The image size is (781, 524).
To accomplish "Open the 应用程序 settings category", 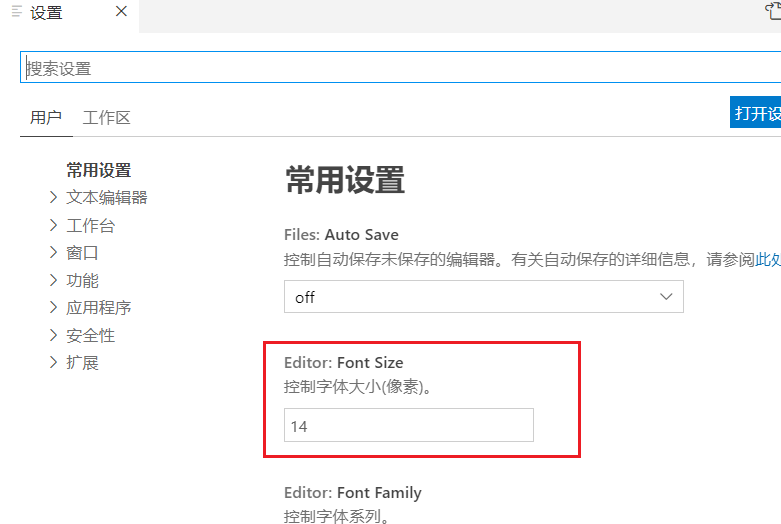I will [x=98, y=308].
